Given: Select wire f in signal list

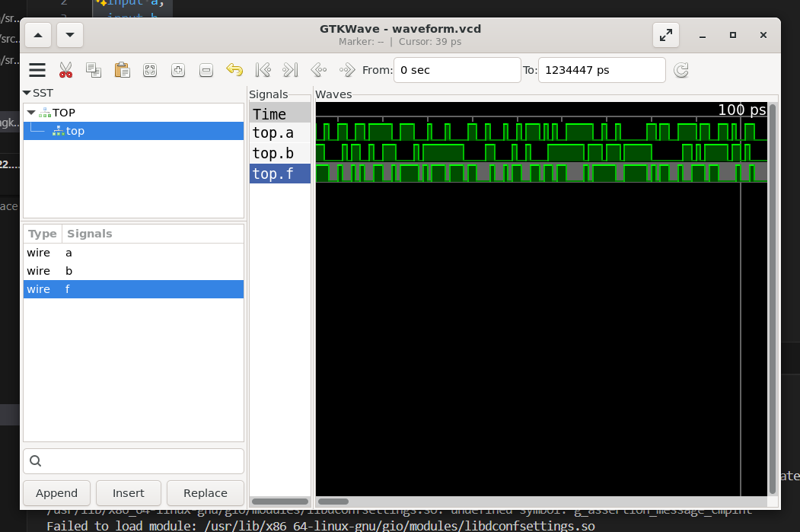Looking at the screenshot, I should pos(133,289).
